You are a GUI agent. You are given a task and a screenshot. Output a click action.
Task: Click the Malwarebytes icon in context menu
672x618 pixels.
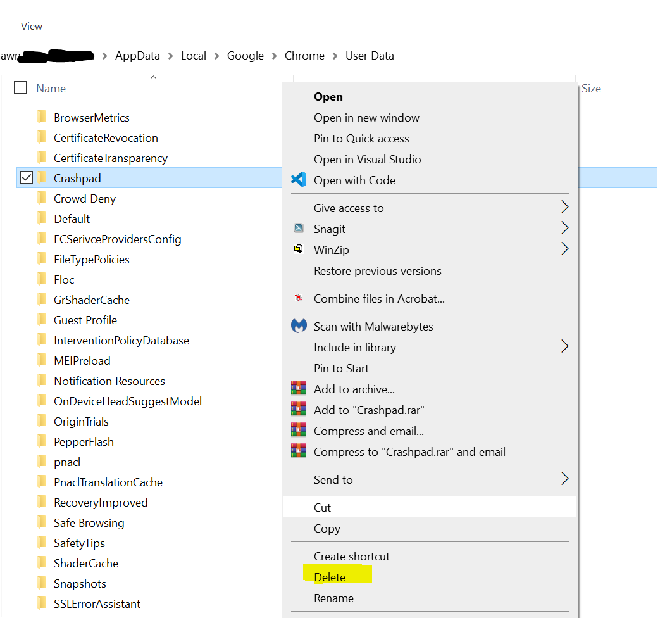click(298, 326)
